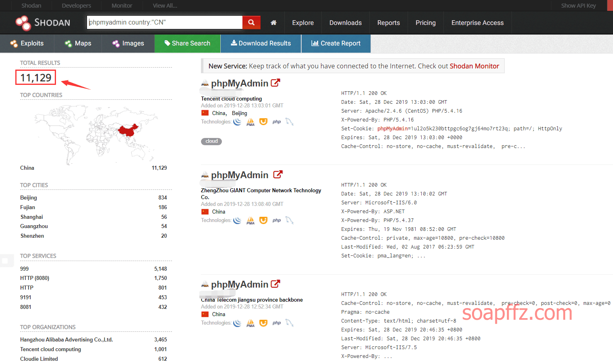Open external link icon for China Telecom jiangsu result
613x364 pixels.
[x=275, y=284]
